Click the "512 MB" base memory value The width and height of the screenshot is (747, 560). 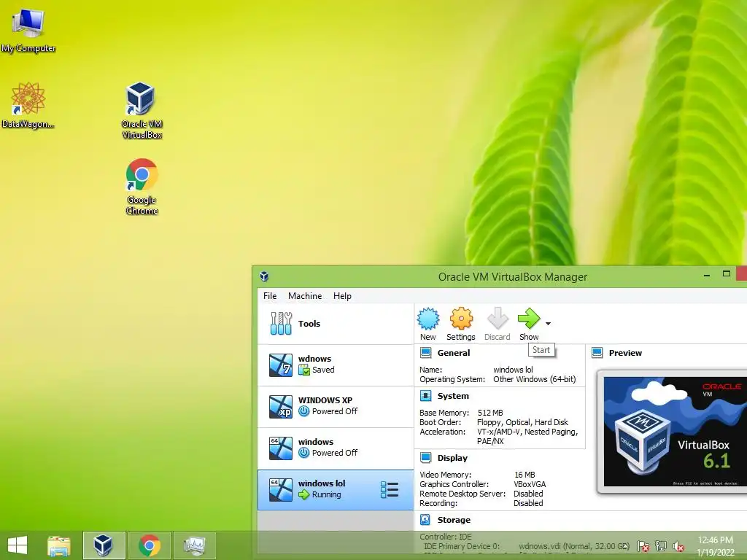coord(490,413)
